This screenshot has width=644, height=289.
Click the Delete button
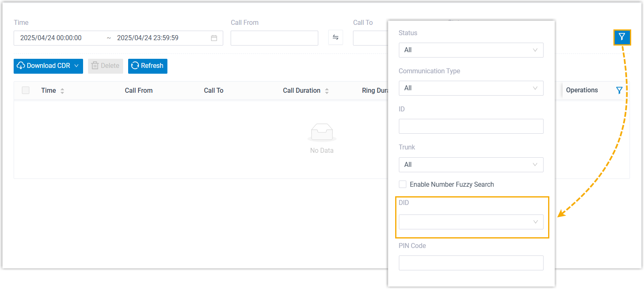pos(105,66)
